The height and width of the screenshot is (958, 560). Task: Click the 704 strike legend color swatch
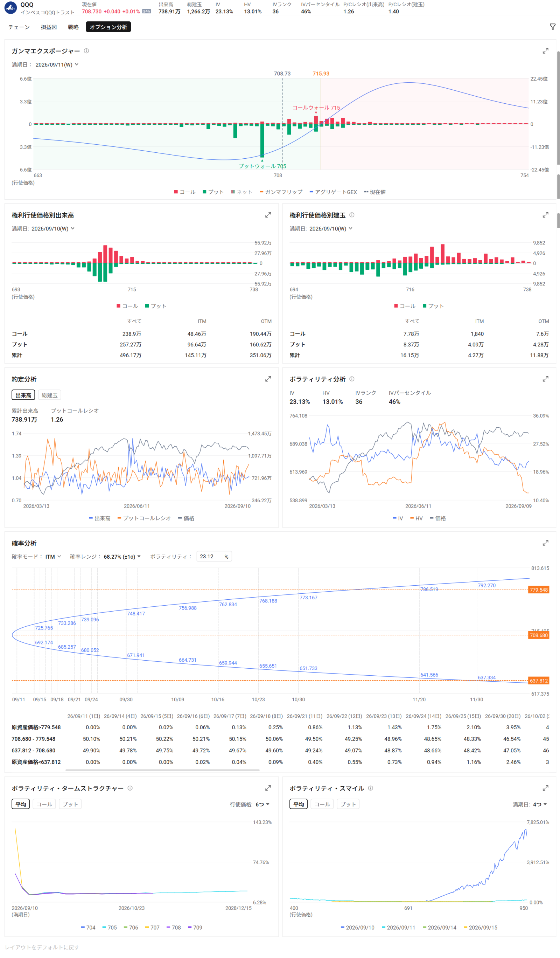83,928
